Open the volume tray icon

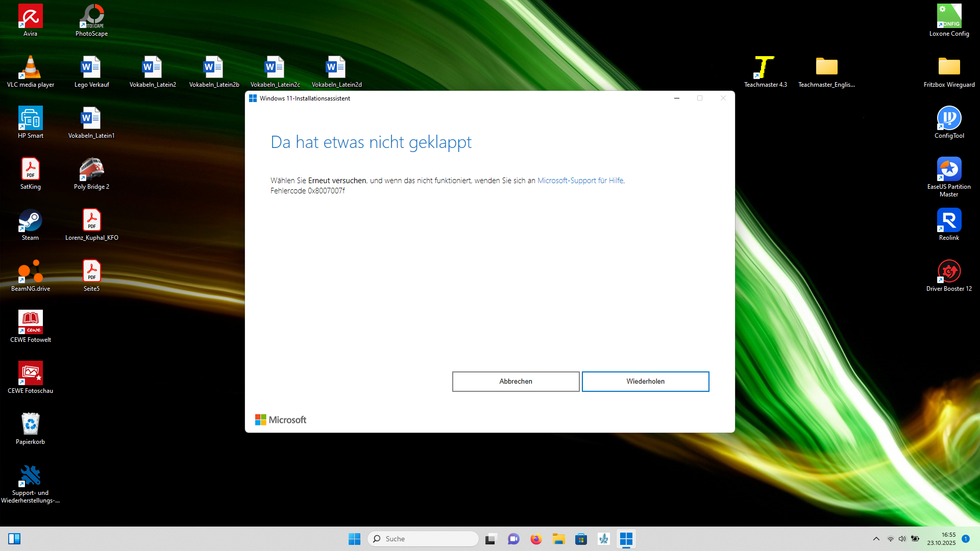click(x=902, y=539)
